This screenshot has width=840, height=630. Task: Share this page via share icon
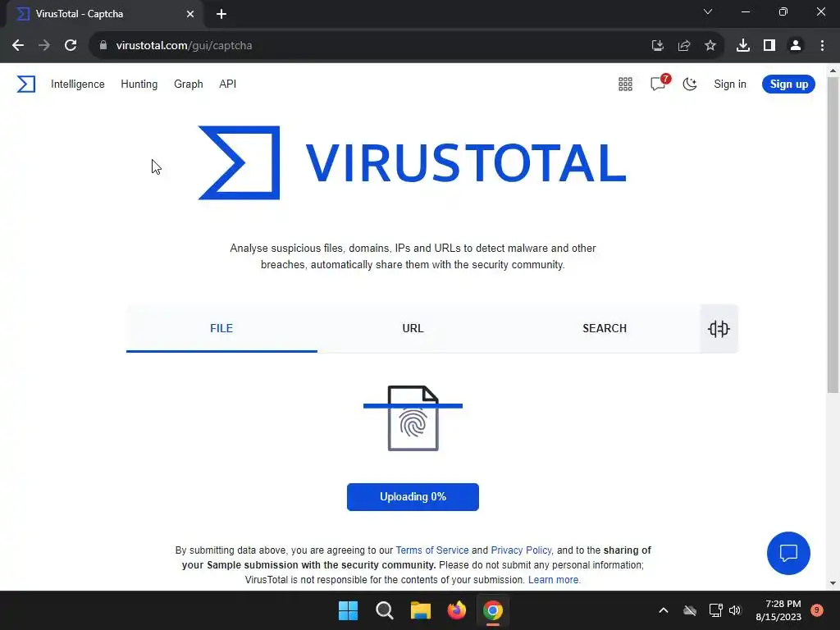click(x=684, y=46)
